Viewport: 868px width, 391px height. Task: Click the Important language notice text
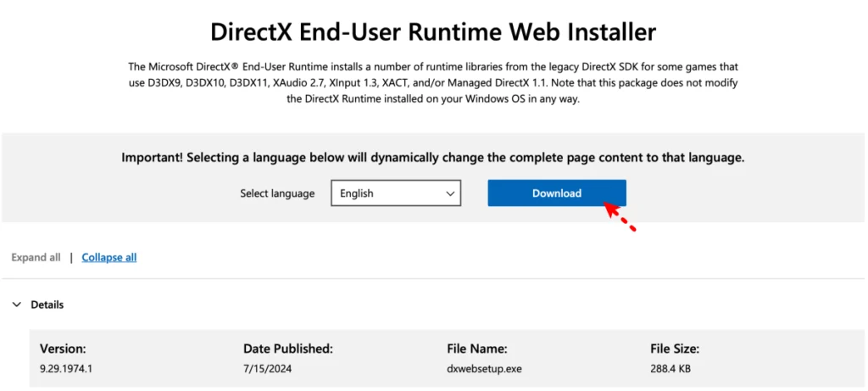[433, 158]
